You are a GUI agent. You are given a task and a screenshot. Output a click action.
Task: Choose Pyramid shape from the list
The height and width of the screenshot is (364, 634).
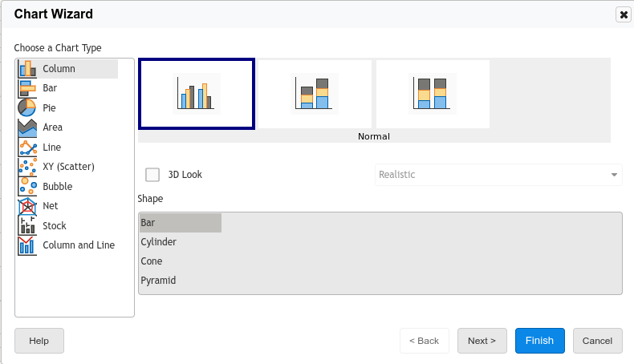point(158,281)
